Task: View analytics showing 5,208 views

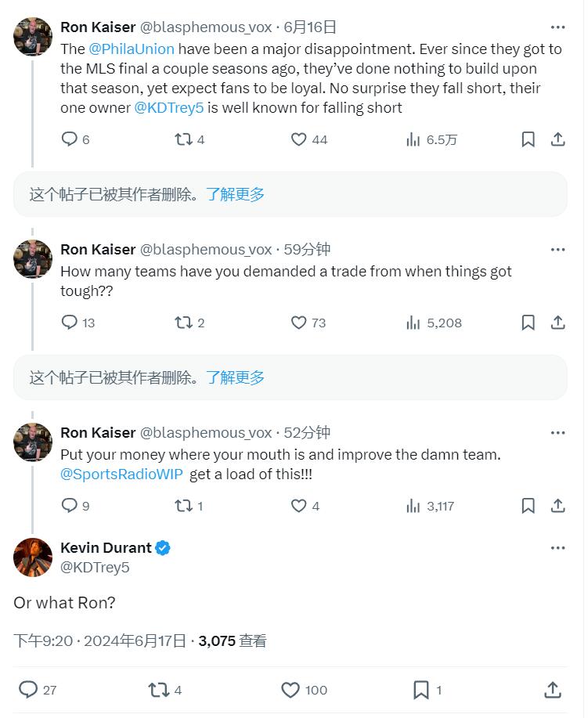Action: coord(434,323)
